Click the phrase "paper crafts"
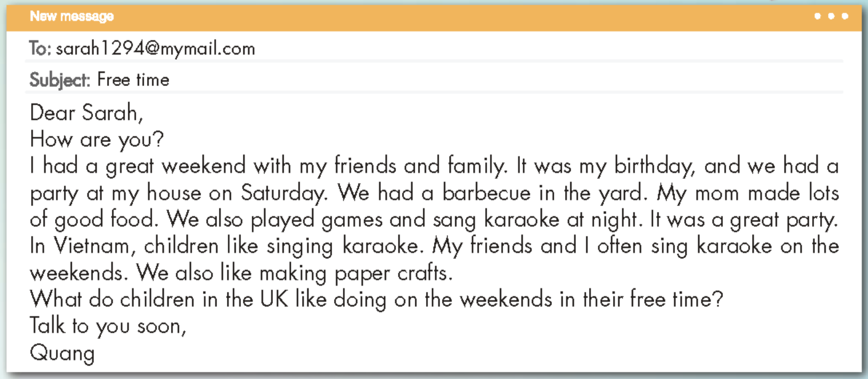Viewport: 868px width, 379px height. [394, 274]
